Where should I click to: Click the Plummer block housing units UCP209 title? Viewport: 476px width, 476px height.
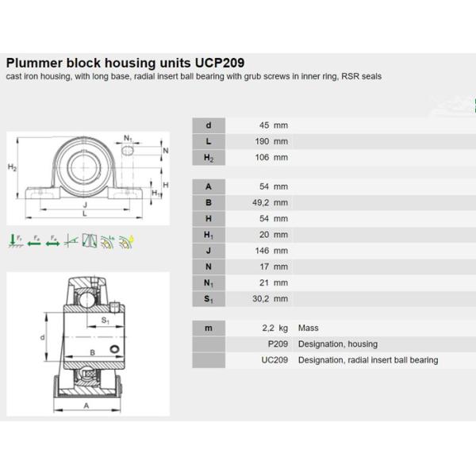point(126,63)
